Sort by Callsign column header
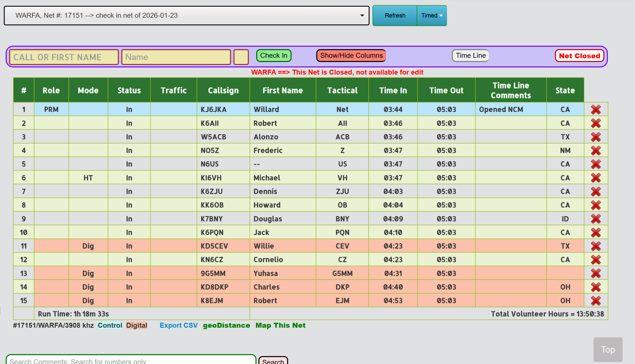The height and width of the screenshot is (364, 635). click(223, 90)
